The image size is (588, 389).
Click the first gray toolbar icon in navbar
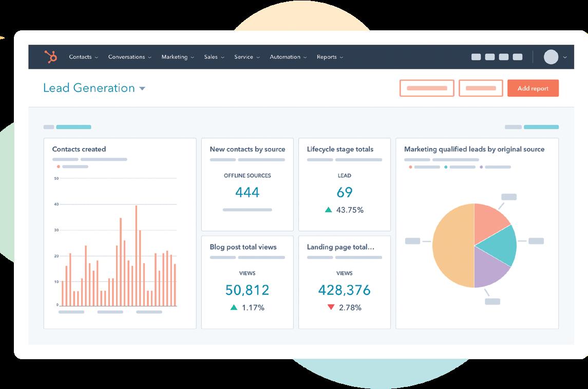point(476,57)
